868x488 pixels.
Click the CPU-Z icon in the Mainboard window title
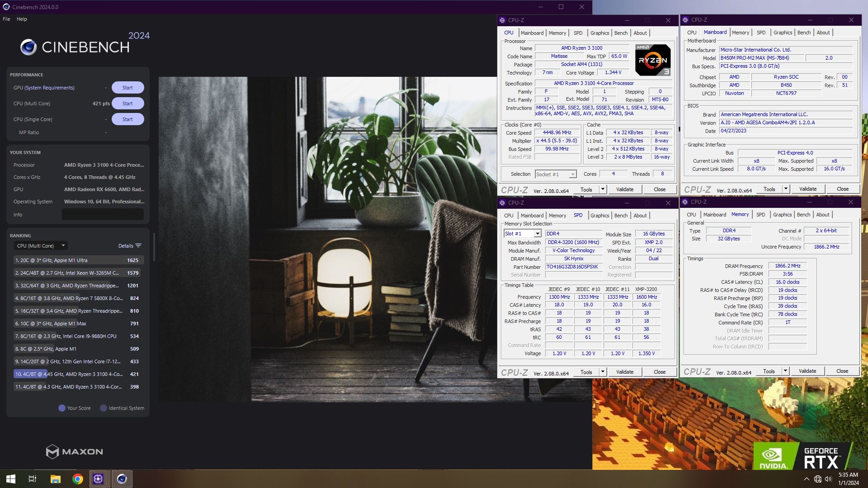pyautogui.click(x=685, y=20)
